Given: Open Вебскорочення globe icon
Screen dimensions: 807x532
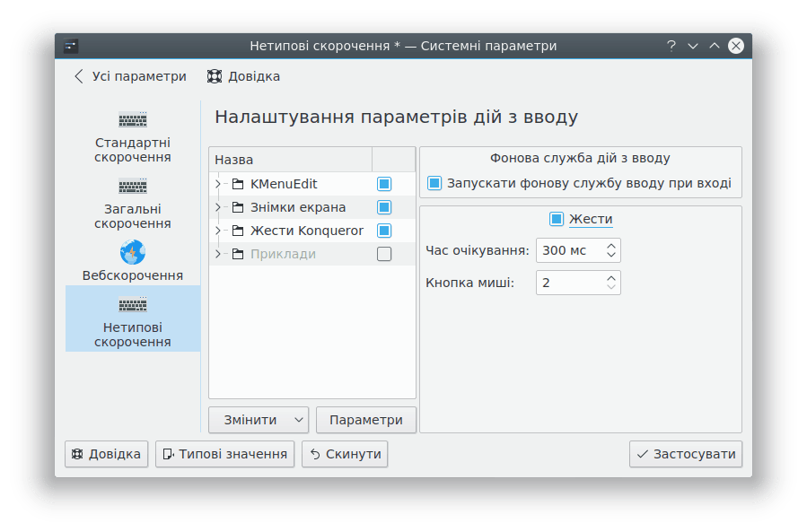Looking at the screenshot, I should point(133,252).
